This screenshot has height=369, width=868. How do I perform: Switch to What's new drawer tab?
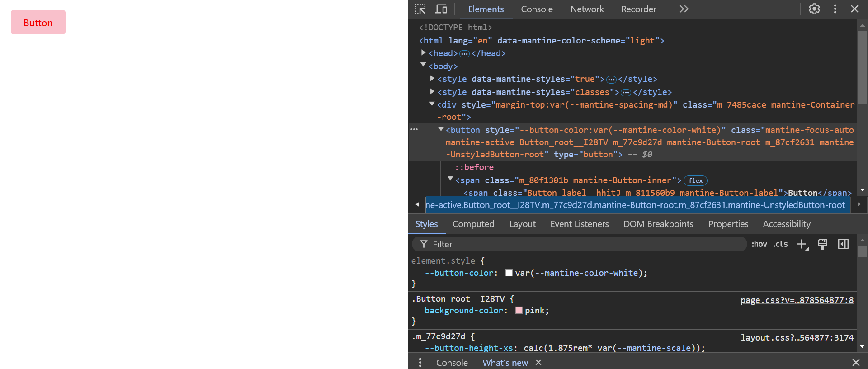505,363
